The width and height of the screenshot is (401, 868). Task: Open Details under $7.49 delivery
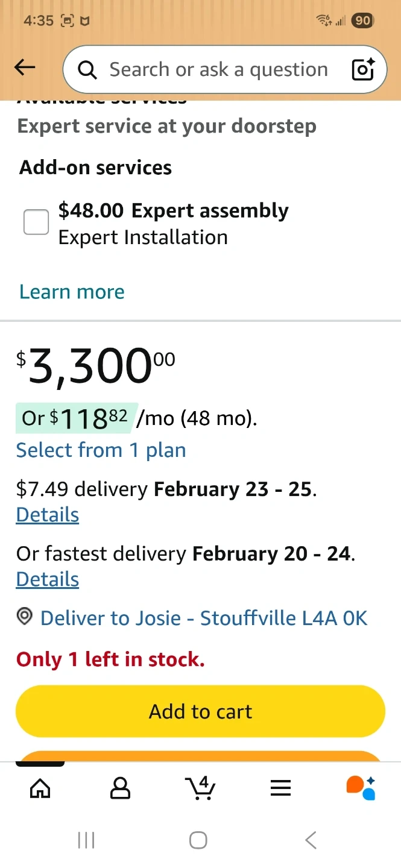pyautogui.click(x=48, y=515)
